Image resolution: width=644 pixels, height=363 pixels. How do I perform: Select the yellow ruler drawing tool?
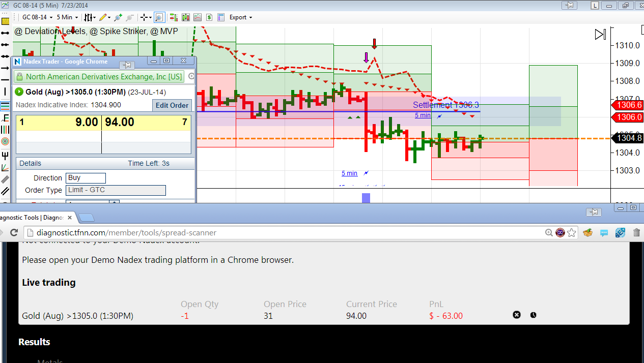pyautogui.click(x=5, y=21)
